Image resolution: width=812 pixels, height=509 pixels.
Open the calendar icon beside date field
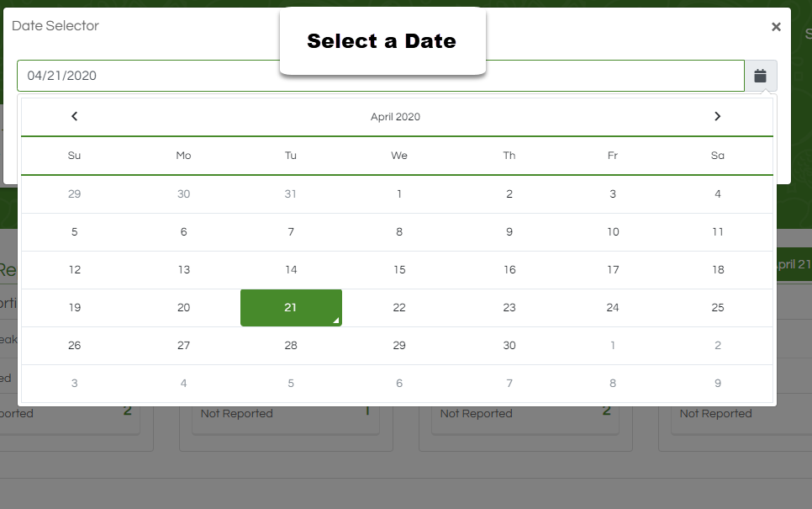click(x=760, y=76)
